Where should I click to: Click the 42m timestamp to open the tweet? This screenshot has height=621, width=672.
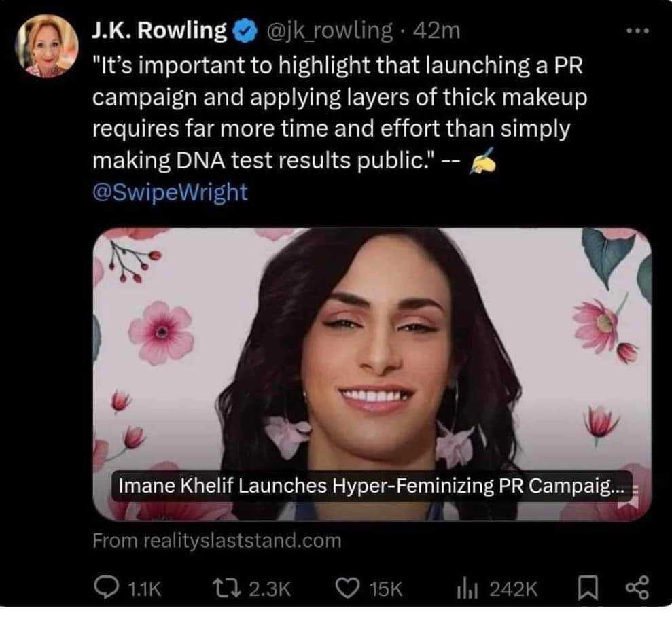(438, 30)
